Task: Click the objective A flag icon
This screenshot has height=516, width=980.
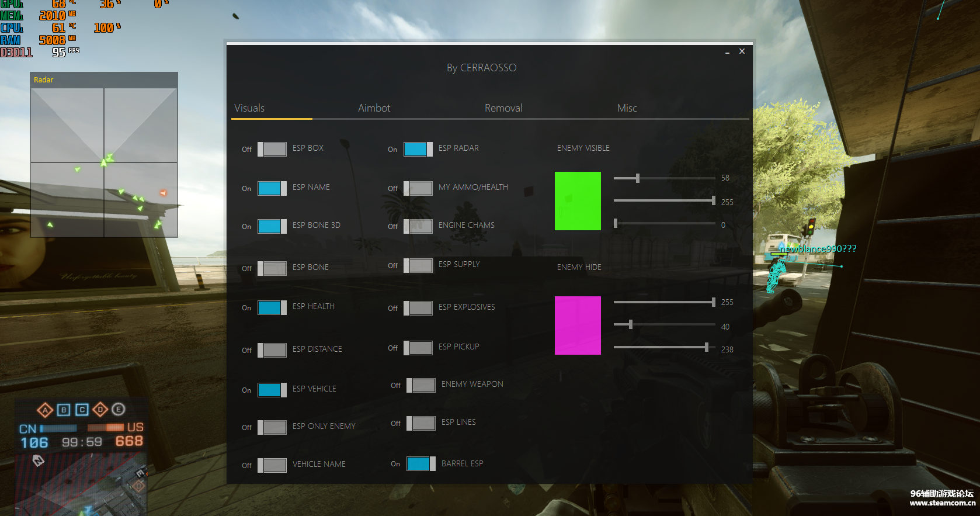Action: coord(45,410)
